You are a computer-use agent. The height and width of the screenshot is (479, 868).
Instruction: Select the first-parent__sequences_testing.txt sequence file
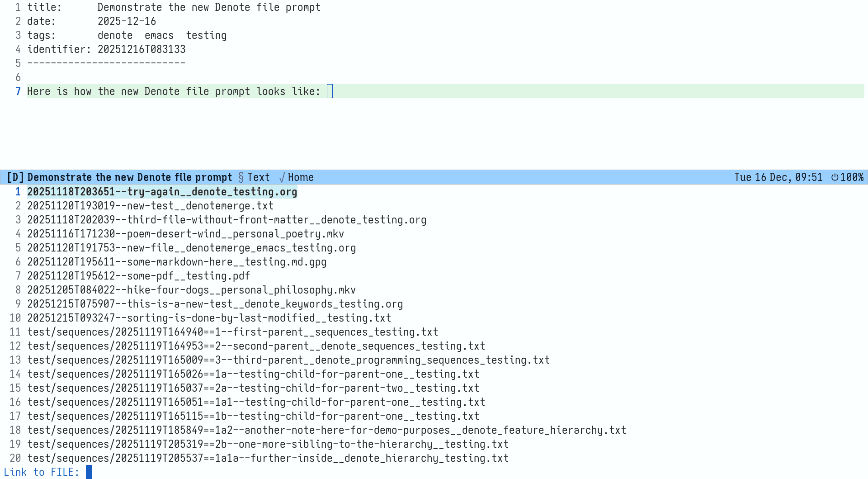pos(232,332)
